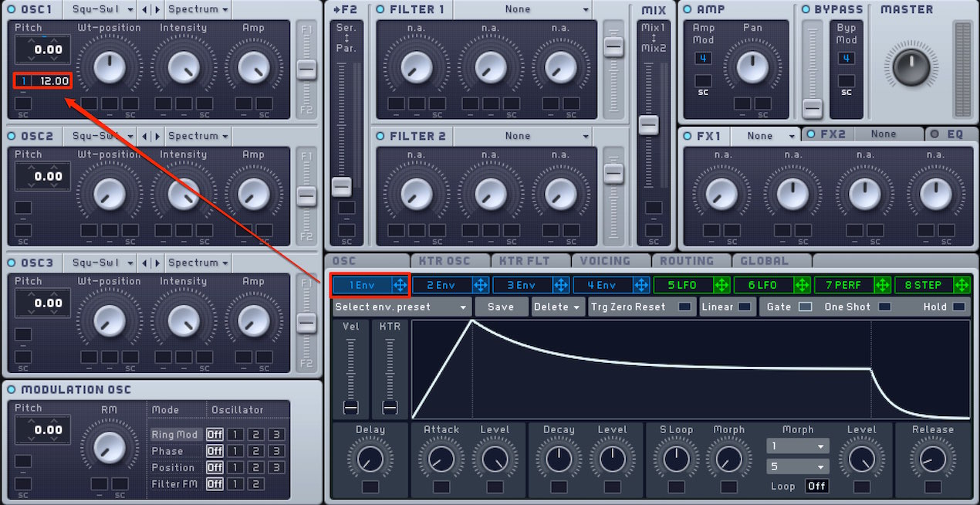Select next wavetable arrow in OSC2
The width and height of the screenshot is (980, 505).
[x=157, y=136]
